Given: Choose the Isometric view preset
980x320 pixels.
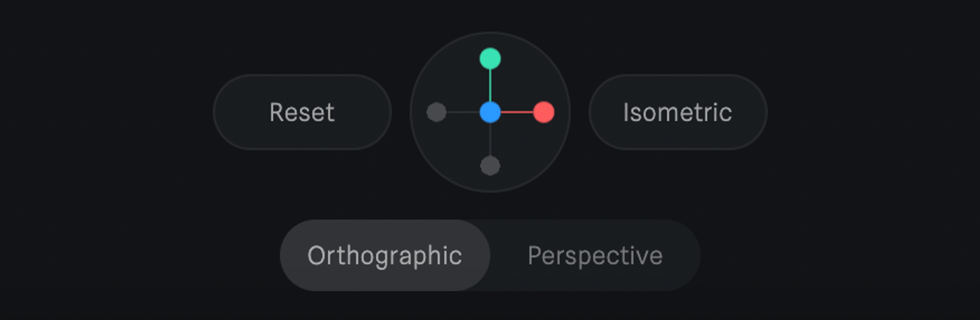Looking at the screenshot, I should click(x=678, y=112).
